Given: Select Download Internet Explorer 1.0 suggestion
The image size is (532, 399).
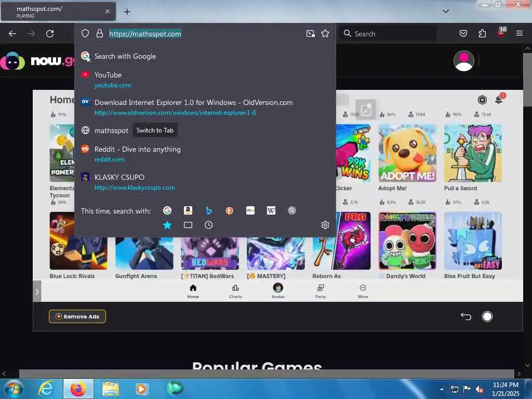Looking at the screenshot, I should point(205,107).
